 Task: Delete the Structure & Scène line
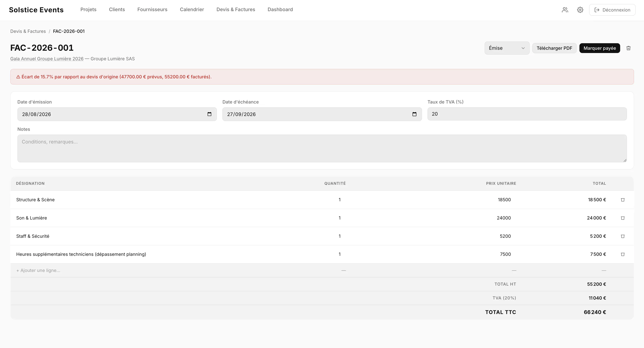[623, 200]
